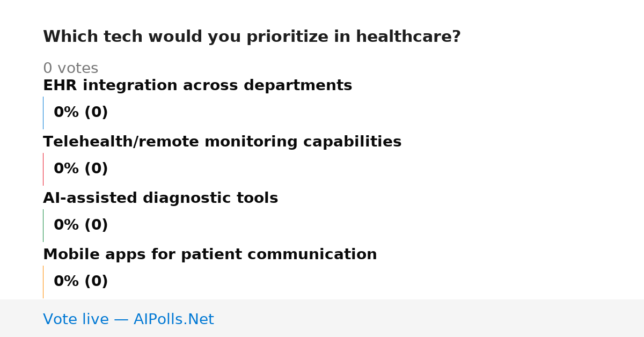
Task: Click the 0% (0) result for Mobile apps
Action: (81, 282)
